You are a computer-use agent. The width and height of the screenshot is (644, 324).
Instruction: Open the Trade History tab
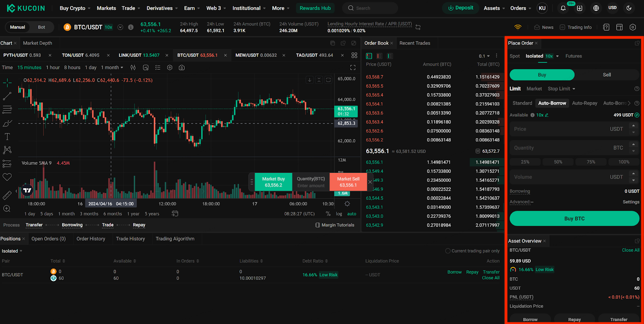point(130,239)
